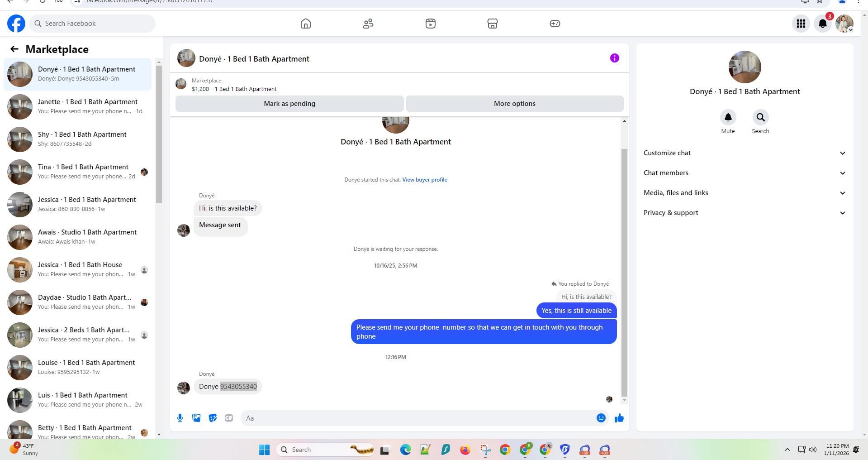Open Firefox from the taskbar
The height and width of the screenshot is (460, 868).
[x=465, y=450]
